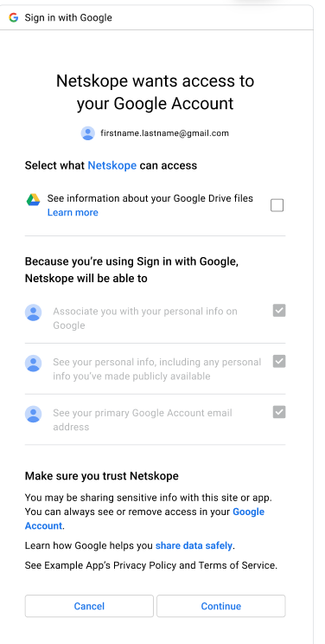Click the person icon beside 'See your personal info'
The image size is (325, 644).
click(x=33, y=364)
